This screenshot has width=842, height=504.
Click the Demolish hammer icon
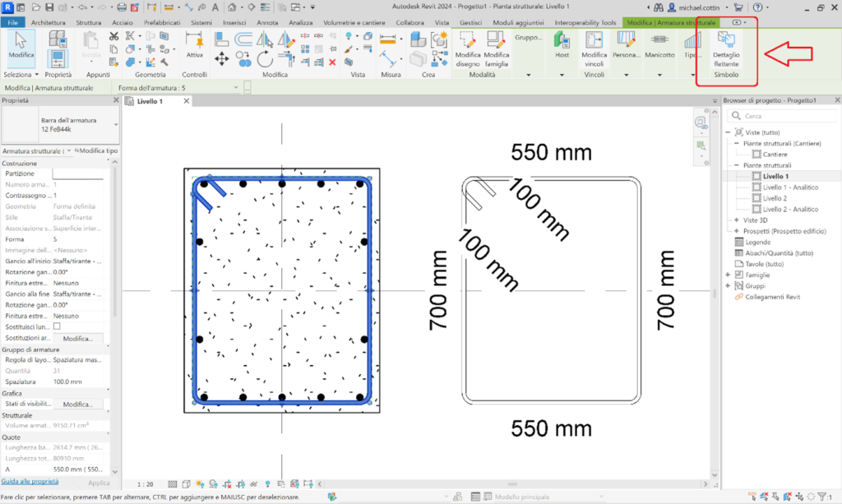[164, 62]
